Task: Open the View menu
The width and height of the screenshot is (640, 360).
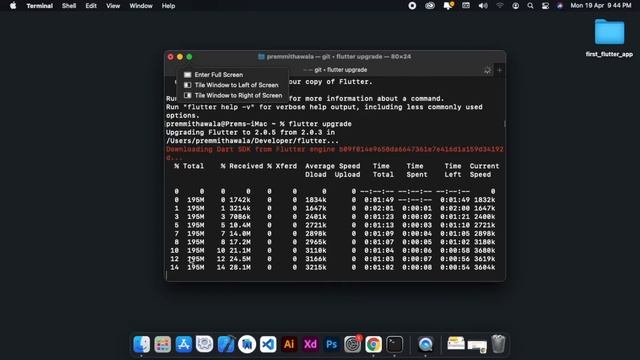Action: click(113, 6)
